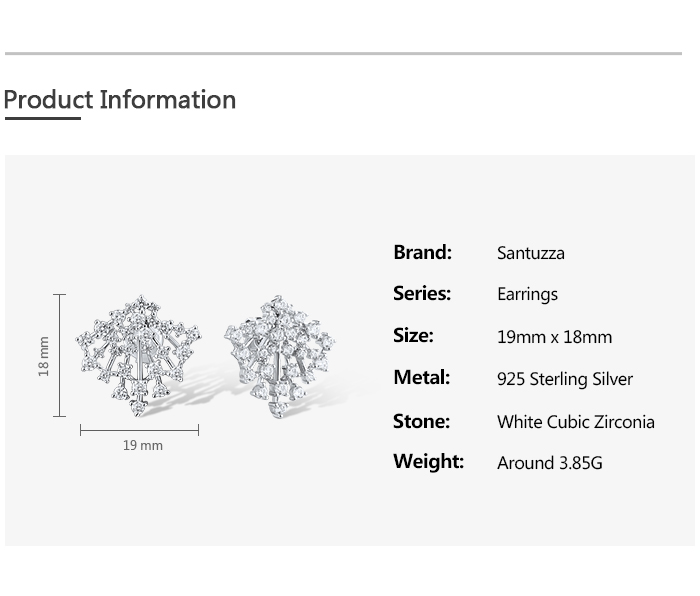Click the 19mm x 18mm size value

pos(554,337)
